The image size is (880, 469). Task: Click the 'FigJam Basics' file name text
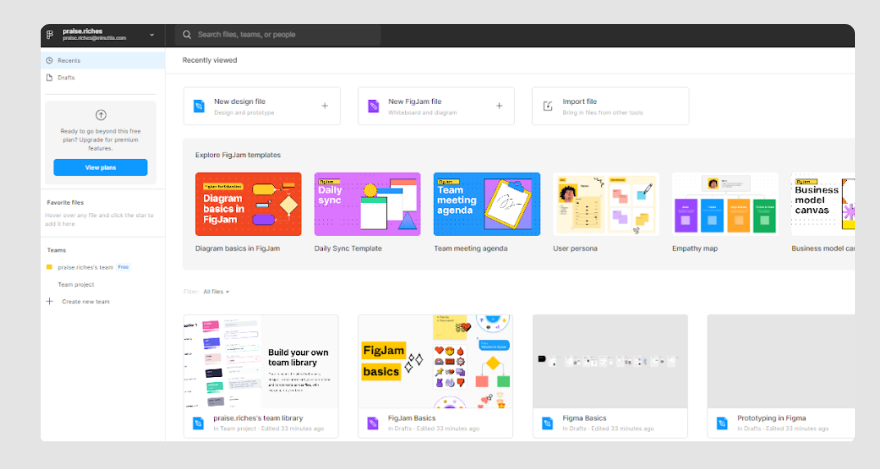coord(411,419)
